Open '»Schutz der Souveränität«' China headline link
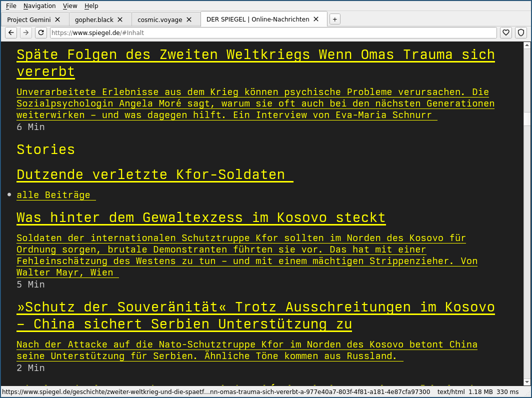Image resolution: width=532 pixels, height=398 pixels. [x=255, y=315]
